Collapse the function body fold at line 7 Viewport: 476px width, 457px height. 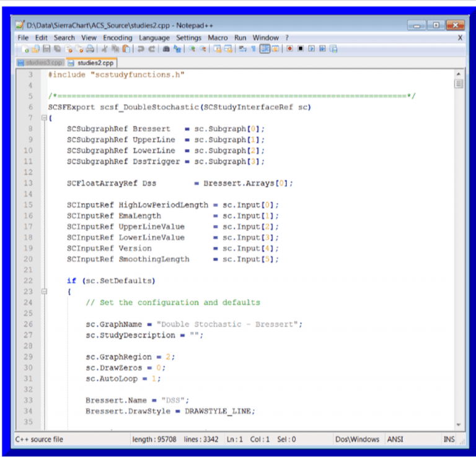pos(43,118)
